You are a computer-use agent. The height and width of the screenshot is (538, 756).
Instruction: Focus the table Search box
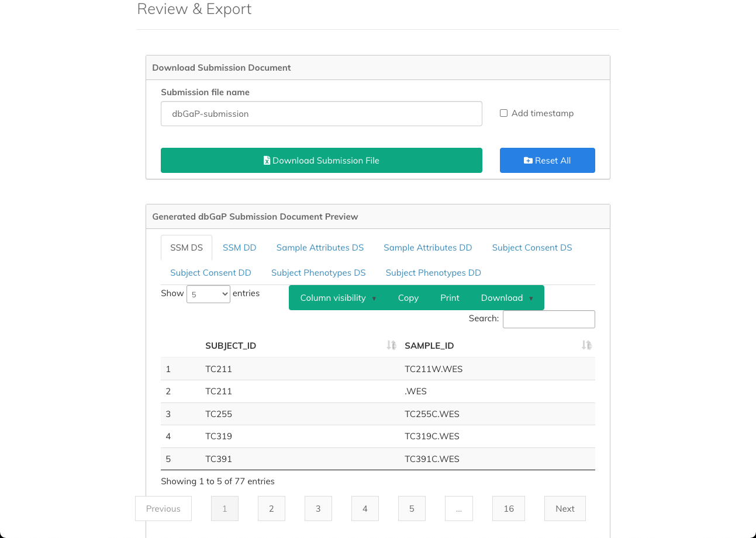pyautogui.click(x=549, y=319)
